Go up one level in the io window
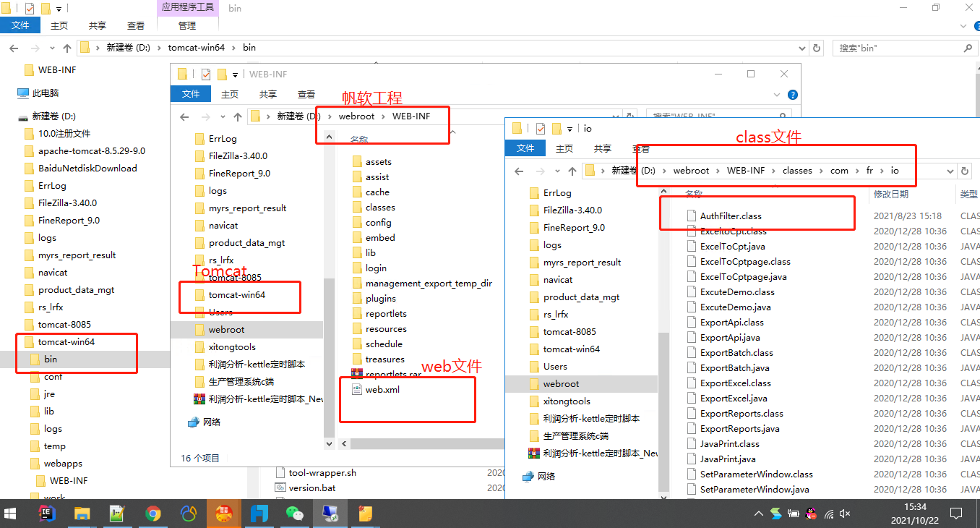Image resolution: width=980 pixels, height=528 pixels. (572, 171)
